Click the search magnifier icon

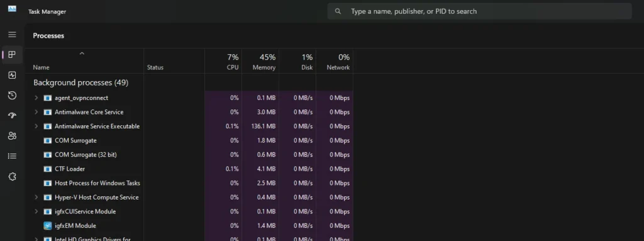(x=338, y=11)
